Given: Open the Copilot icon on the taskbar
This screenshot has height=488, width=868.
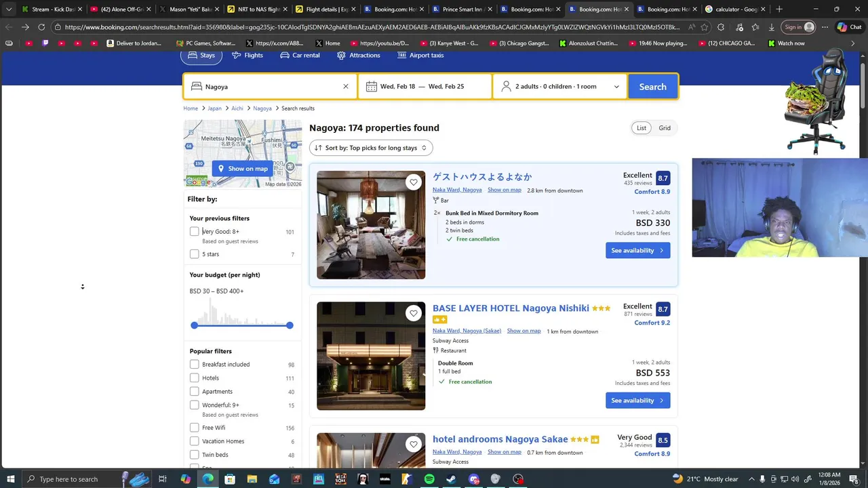Looking at the screenshot, I should [185, 479].
